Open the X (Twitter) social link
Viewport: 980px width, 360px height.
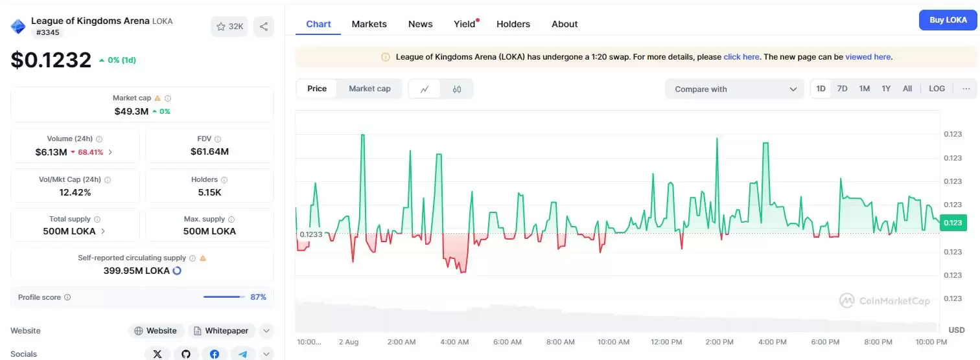tap(157, 354)
